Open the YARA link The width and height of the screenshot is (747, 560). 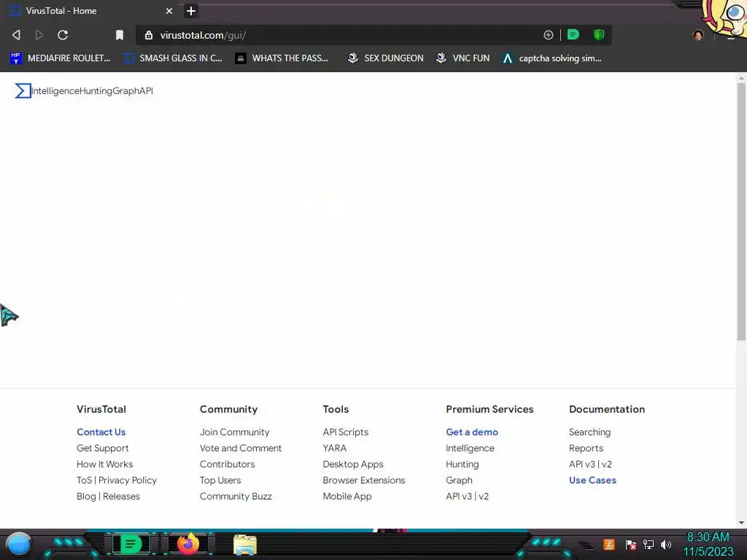click(334, 448)
